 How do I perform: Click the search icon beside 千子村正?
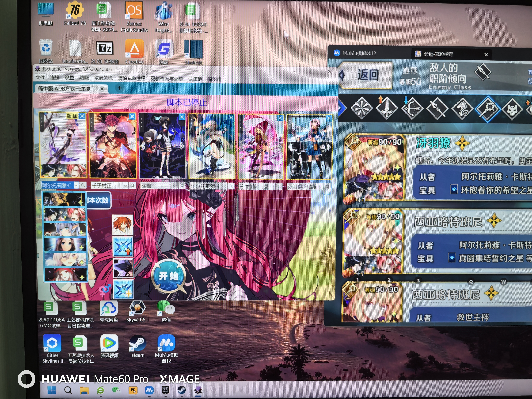(x=132, y=185)
